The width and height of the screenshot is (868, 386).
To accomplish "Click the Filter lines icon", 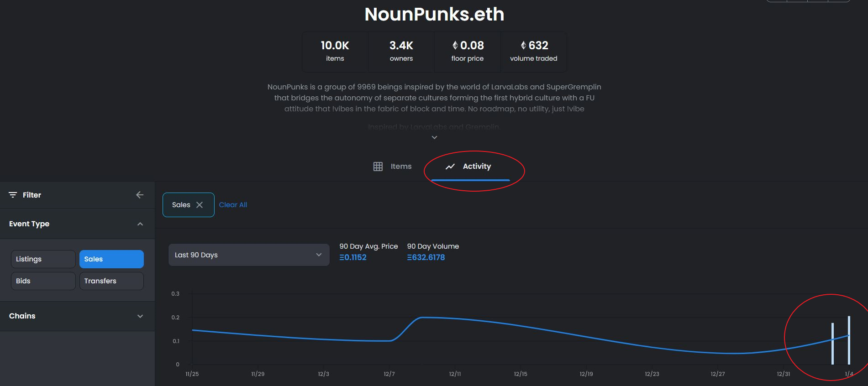I will 13,195.
